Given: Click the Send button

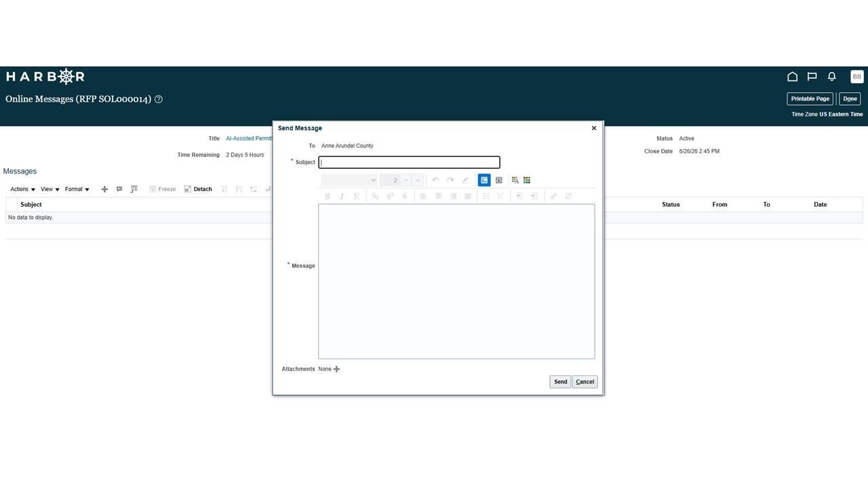Looking at the screenshot, I should coord(560,382).
